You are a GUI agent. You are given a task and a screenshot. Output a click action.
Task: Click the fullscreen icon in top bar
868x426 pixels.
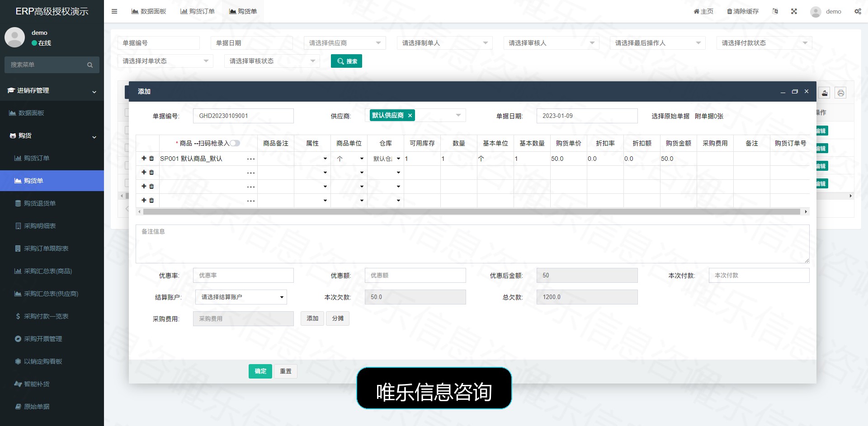(x=794, y=11)
